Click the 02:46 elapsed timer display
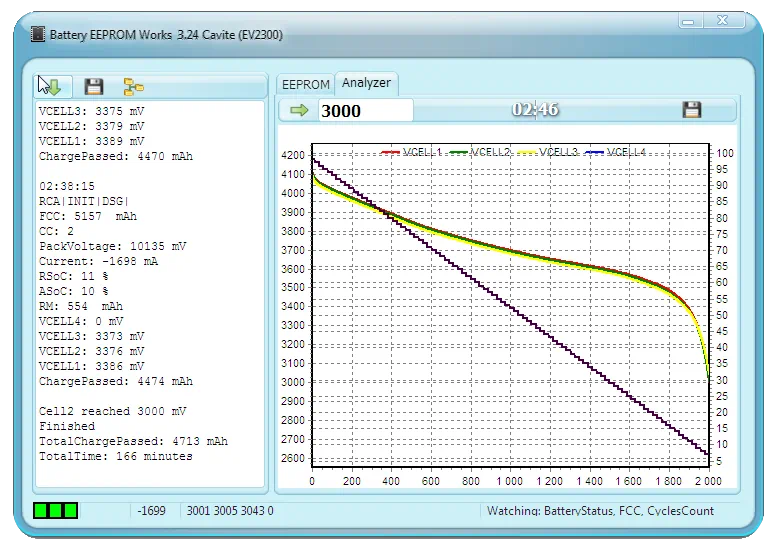Image resolution: width=781 pixels, height=550 pixels. click(535, 110)
